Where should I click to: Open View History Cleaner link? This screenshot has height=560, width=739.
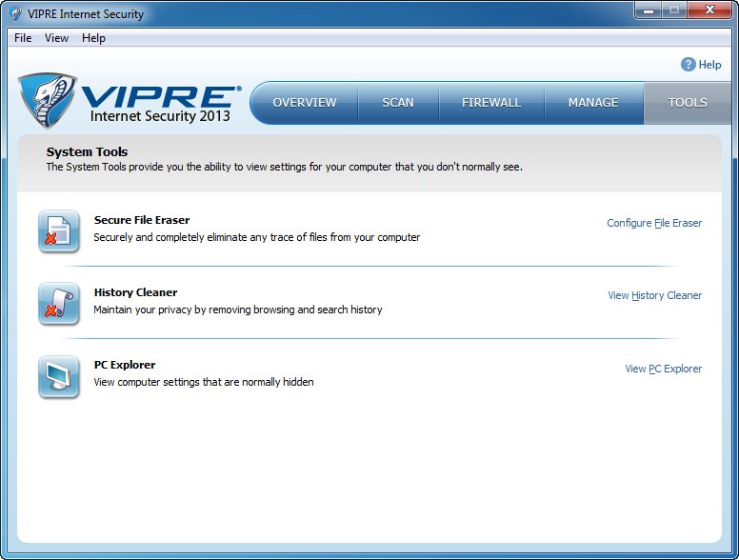[654, 295]
